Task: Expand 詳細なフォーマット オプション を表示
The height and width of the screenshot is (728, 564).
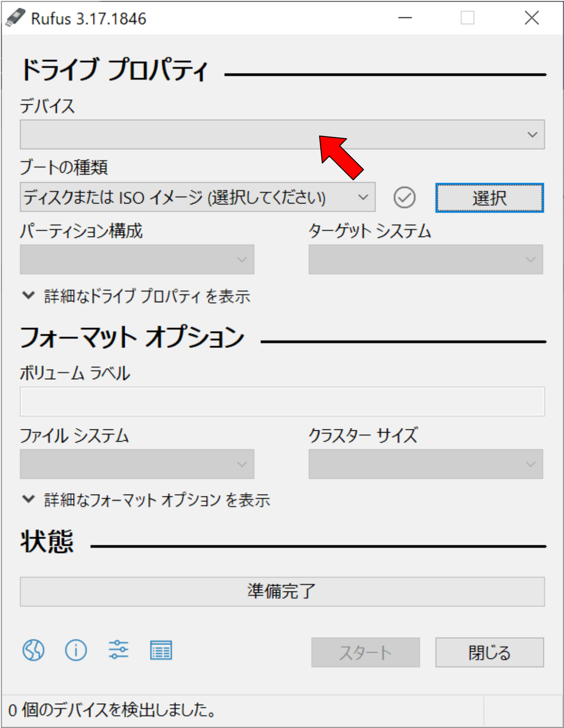Action: (x=146, y=500)
